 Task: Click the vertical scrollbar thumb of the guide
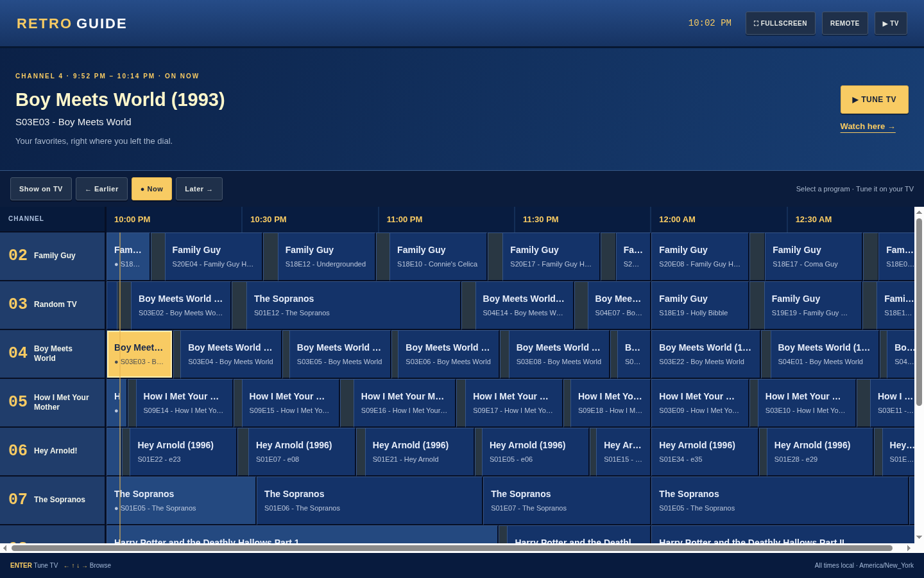tap(919, 312)
